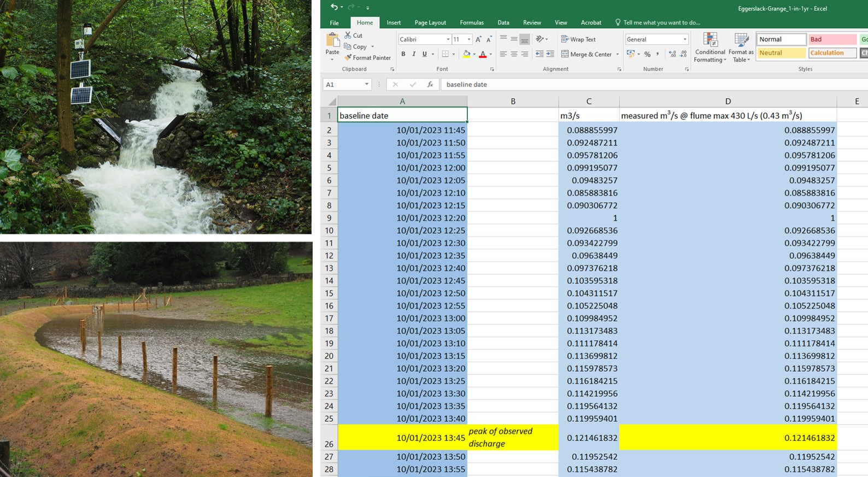Click the Increase Indent icon

pyautogui.click(x=550, y=54)
